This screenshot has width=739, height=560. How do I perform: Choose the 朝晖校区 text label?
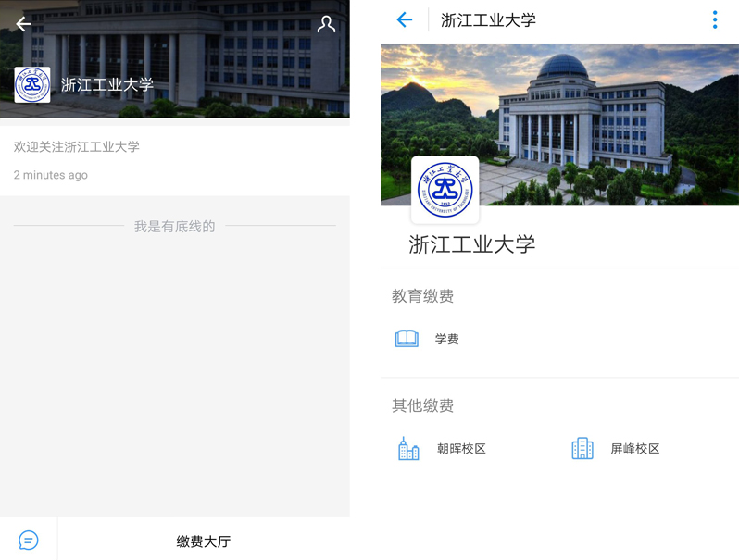click(x=461, y=449)
